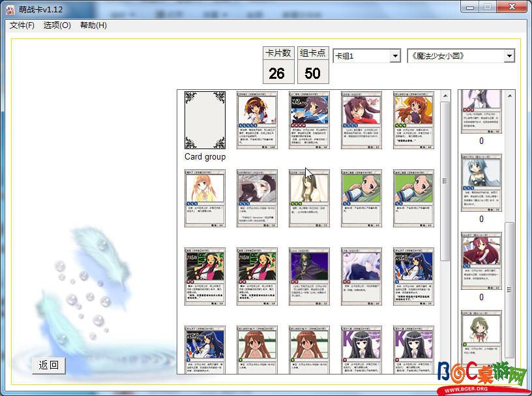This screenshot has height=396, width=532.
Task: Pick the right green-background chibi girl card
Action: pyautogui.click(x=413, y=199)
